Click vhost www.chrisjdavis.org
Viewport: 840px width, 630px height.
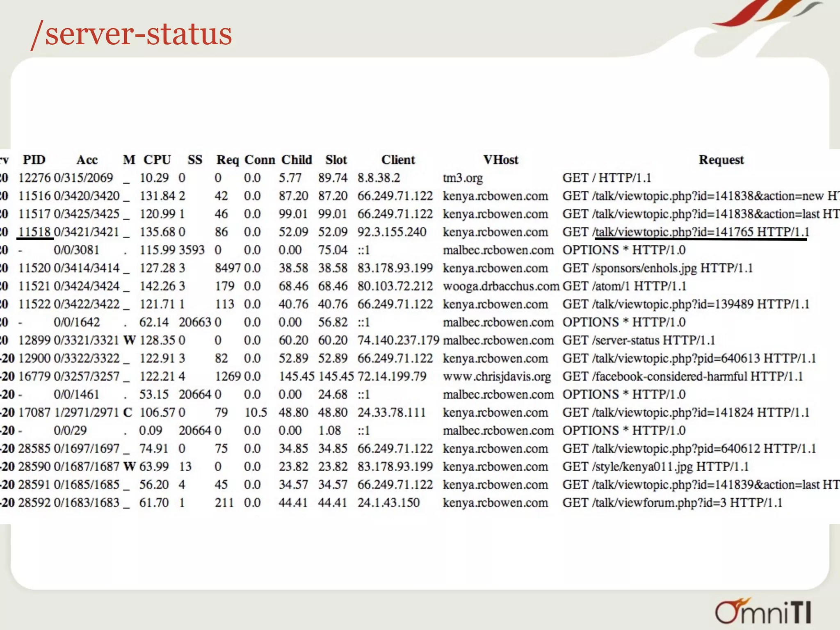[x=497, y=377]
